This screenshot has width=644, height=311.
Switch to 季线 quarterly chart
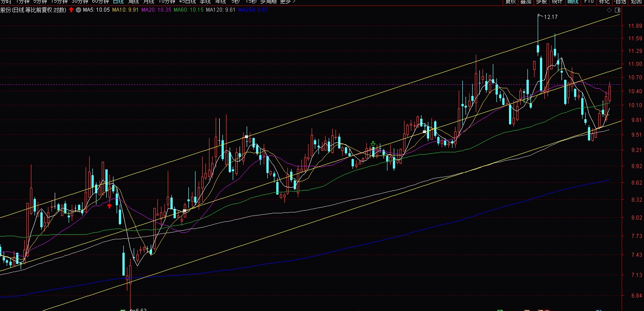tap(205, 2)
